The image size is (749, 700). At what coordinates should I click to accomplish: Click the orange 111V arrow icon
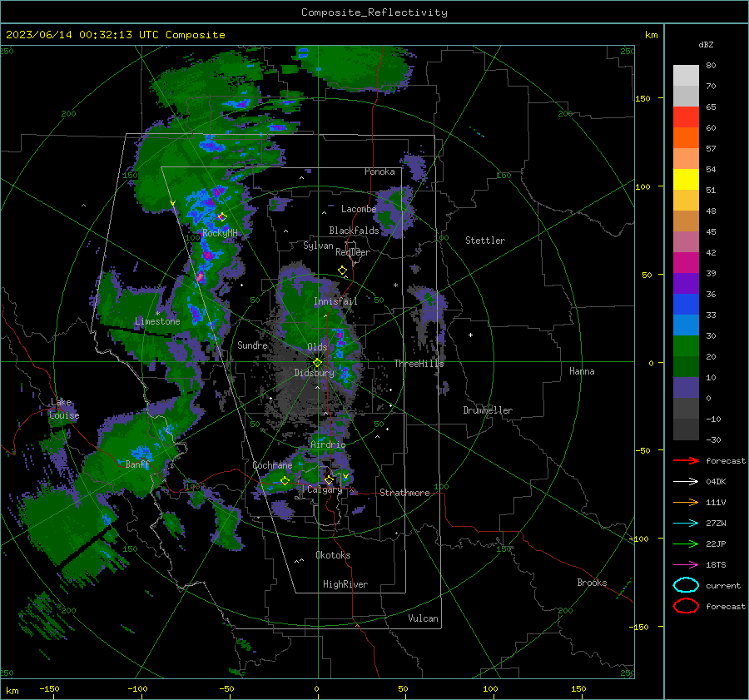[x=686, y=502]
